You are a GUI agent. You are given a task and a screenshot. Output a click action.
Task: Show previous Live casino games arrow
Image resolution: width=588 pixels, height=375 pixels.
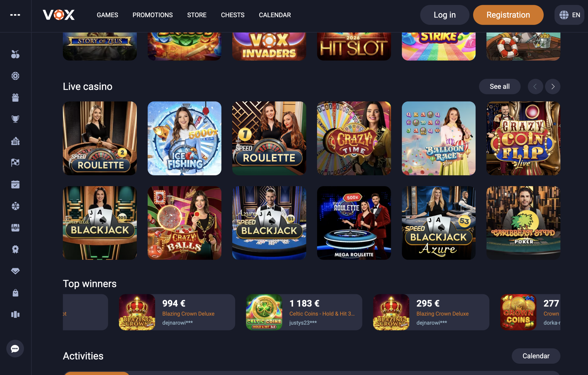tap(535, 87)
